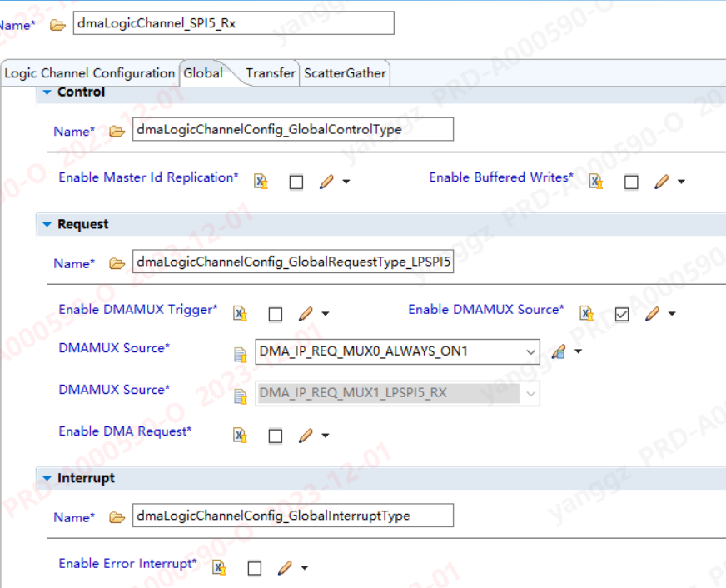Click the edit pencil next to Enable Buffered Writes
Image resolution: width=726 pixels, height=588 pixels.
point(660,181)
